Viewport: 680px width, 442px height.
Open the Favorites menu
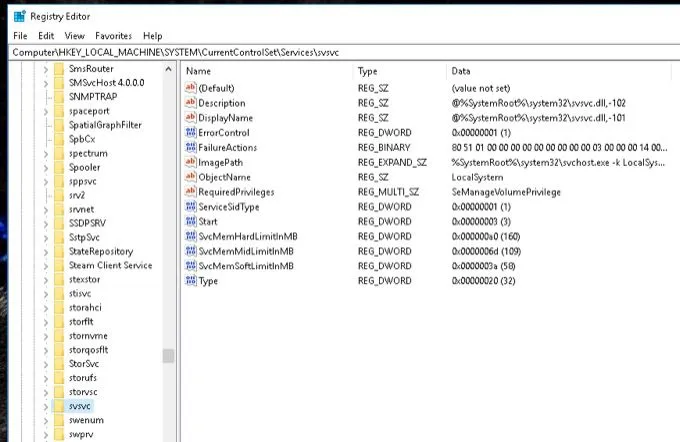(x=114, y=36)
